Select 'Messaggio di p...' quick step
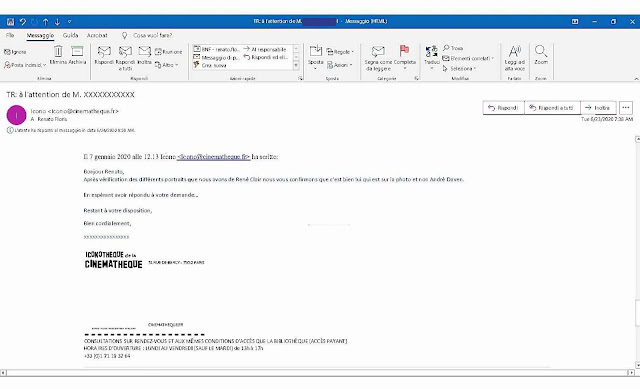The height and width of the screenshot is (389, 640). [217, 58]
